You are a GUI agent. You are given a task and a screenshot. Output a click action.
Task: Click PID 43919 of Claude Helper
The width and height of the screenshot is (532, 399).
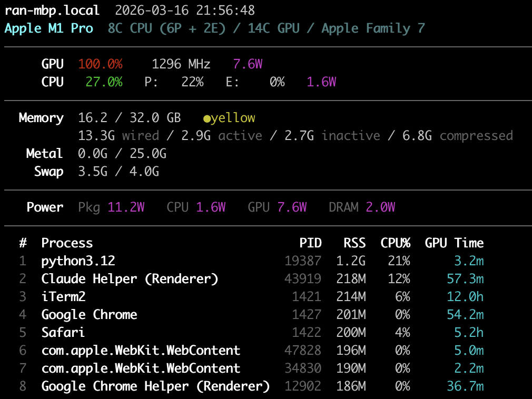(x=303, y=279)
